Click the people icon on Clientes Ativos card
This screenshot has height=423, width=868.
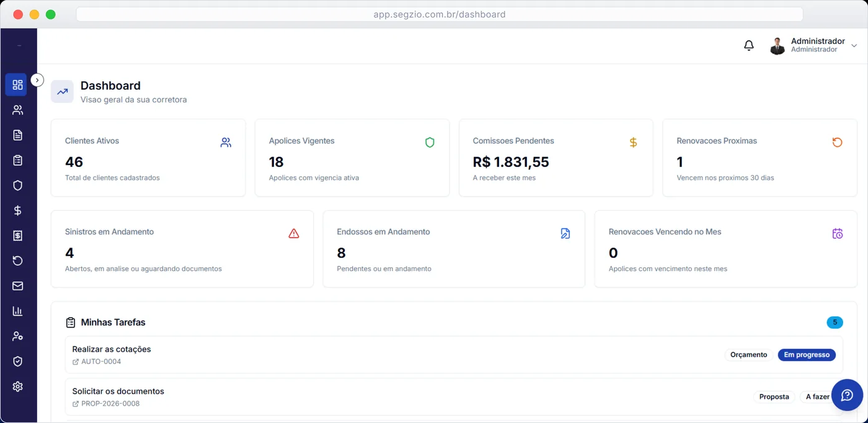pyautogui.click(x=226, y=142)
